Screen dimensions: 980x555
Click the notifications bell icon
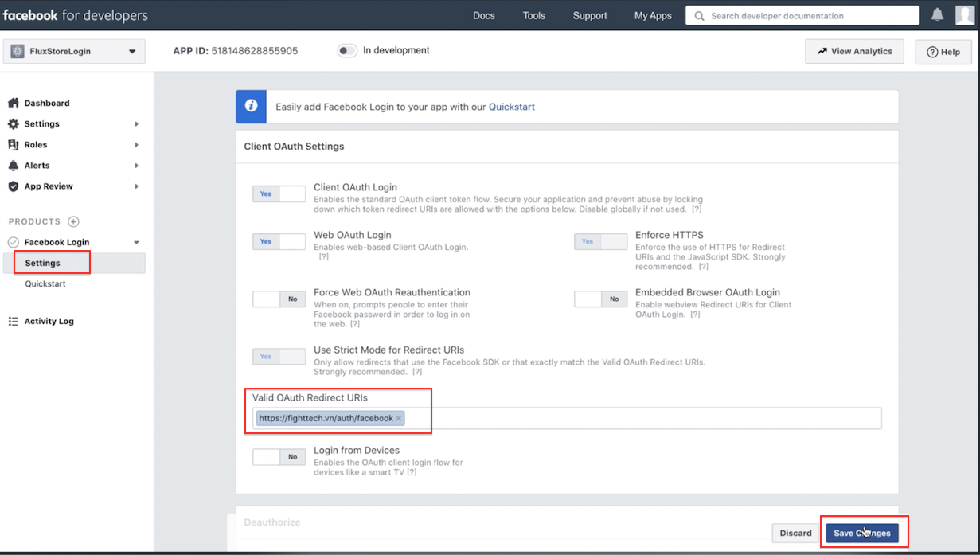938,15
